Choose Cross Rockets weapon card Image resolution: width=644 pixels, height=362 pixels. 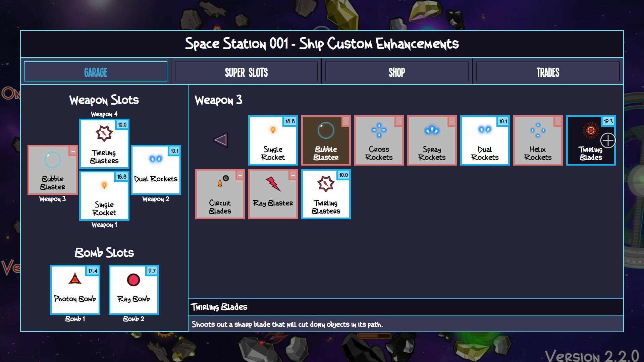coord(379,140)
